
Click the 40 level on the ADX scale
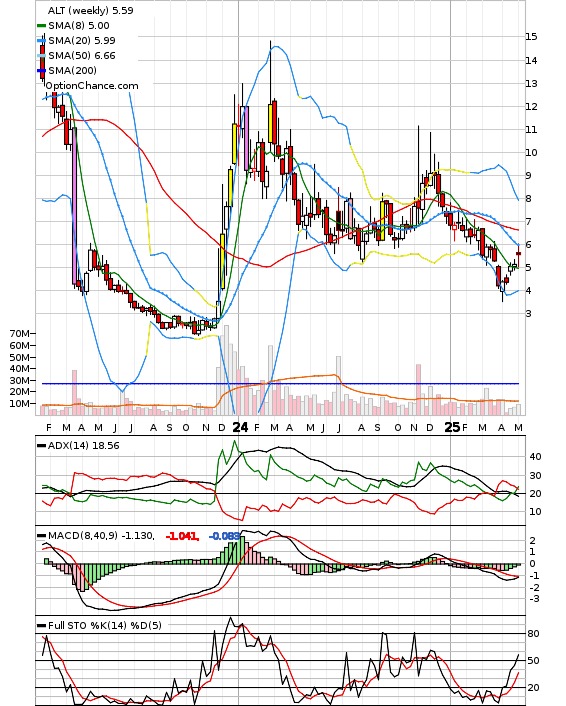coord(535,457)
